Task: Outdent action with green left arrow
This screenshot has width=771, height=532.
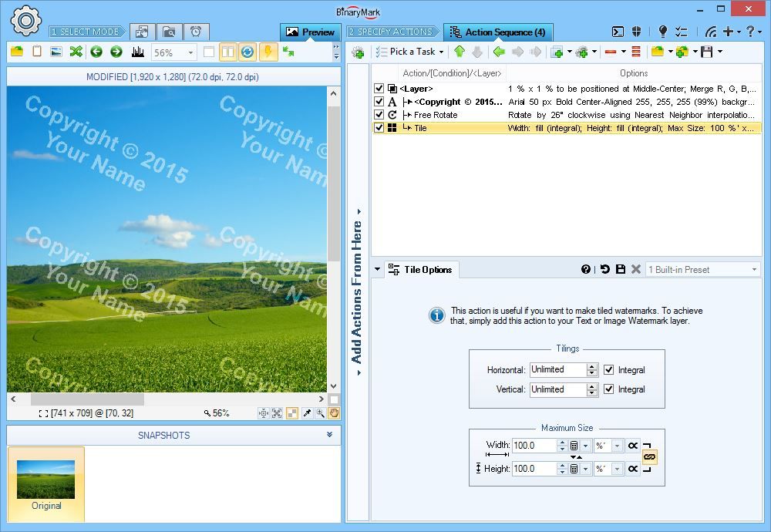Action: pyautogui.click(x=499, y=51)
